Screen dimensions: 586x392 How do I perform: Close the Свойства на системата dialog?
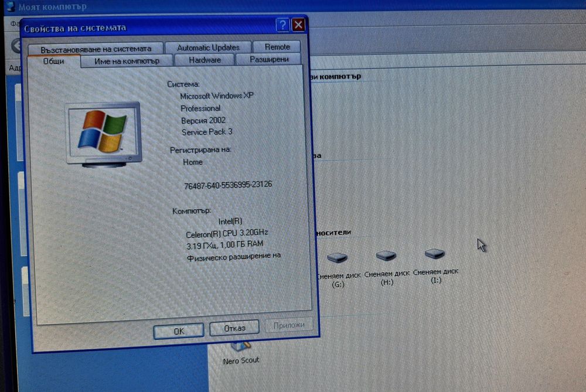coord(298,25)
